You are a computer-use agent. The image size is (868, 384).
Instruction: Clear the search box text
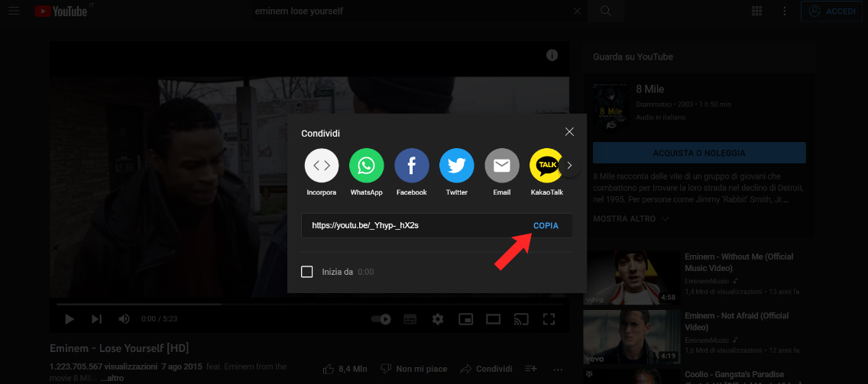coord(577,11)
